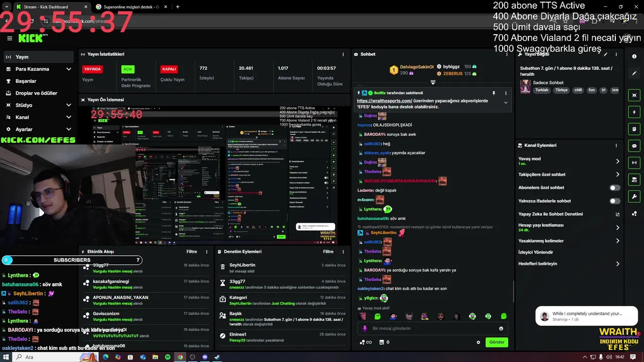Open the info icon in right toolbar
This screenshot has width=644, height=362.
634,56
